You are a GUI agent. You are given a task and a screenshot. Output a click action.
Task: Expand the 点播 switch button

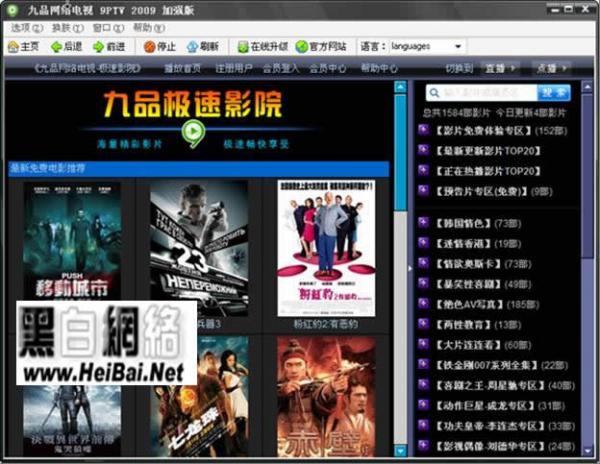tap(551, 68)
